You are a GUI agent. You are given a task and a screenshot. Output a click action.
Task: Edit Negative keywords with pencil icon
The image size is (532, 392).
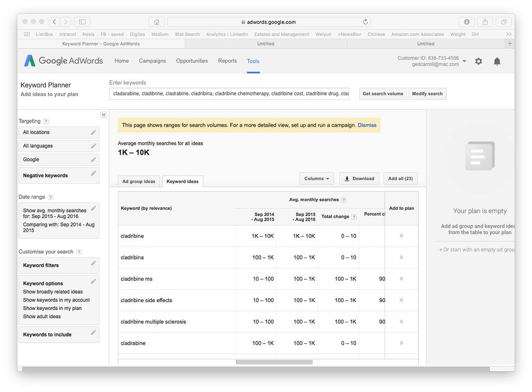coord(94,173)
